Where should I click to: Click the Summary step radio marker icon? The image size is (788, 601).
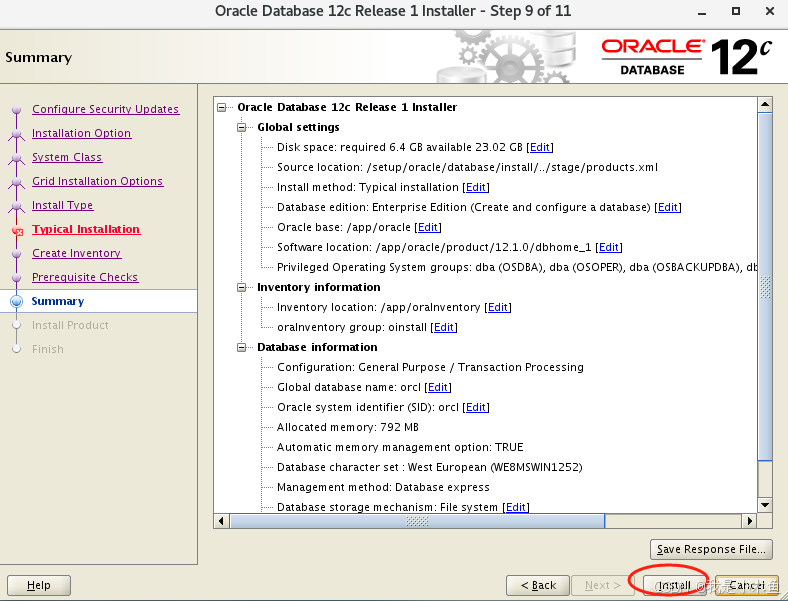[x=17, y=301]
